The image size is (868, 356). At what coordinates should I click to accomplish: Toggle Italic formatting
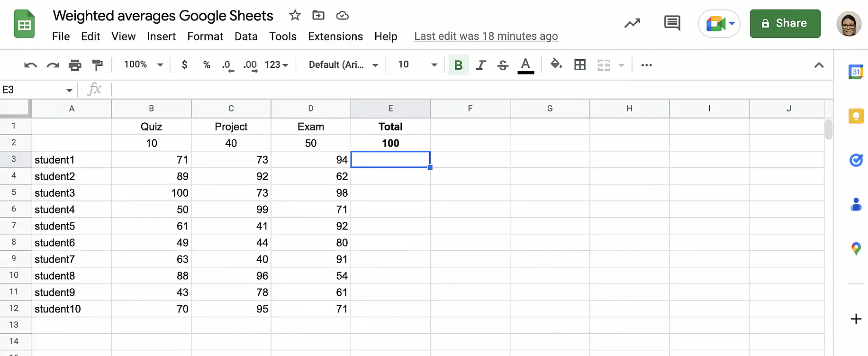481,65
